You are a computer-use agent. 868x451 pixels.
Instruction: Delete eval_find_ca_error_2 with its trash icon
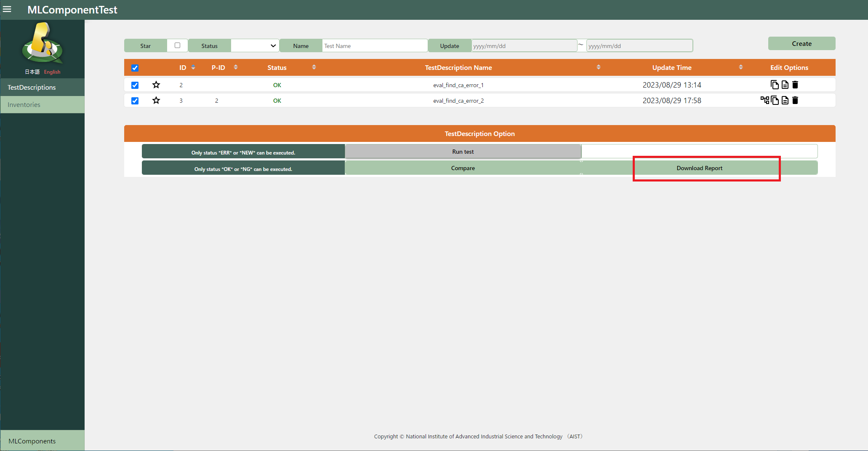(x=795, y=100)
